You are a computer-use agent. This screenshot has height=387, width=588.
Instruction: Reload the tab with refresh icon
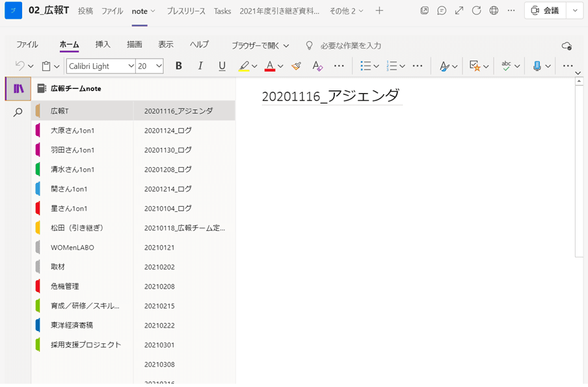click(x=477, y=11)
